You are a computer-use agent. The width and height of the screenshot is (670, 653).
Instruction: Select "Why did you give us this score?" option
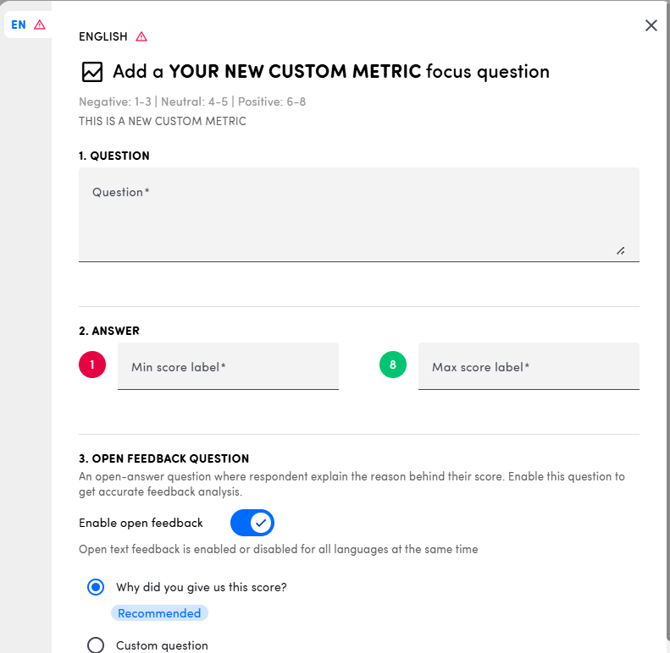(96, 587)
